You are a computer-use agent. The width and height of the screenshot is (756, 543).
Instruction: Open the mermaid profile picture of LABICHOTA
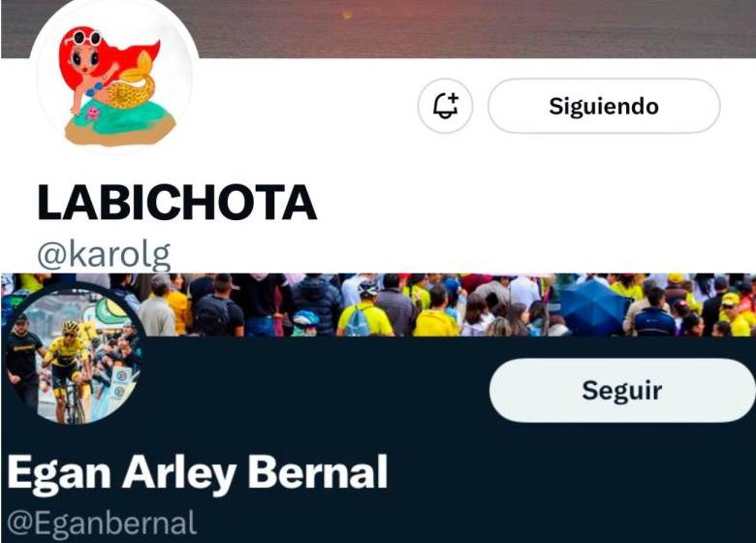(113, 80)
